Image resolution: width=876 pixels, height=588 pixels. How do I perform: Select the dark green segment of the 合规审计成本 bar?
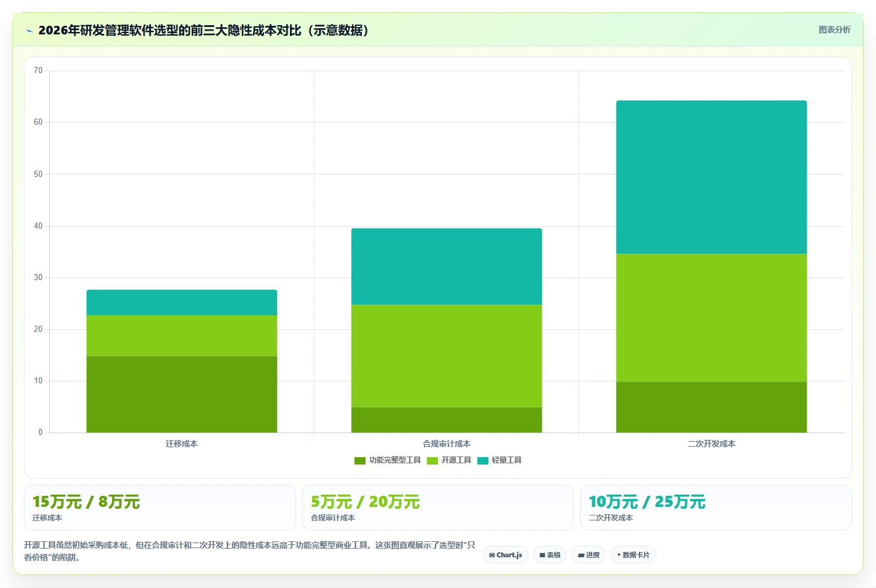click(x=447, y=420)
